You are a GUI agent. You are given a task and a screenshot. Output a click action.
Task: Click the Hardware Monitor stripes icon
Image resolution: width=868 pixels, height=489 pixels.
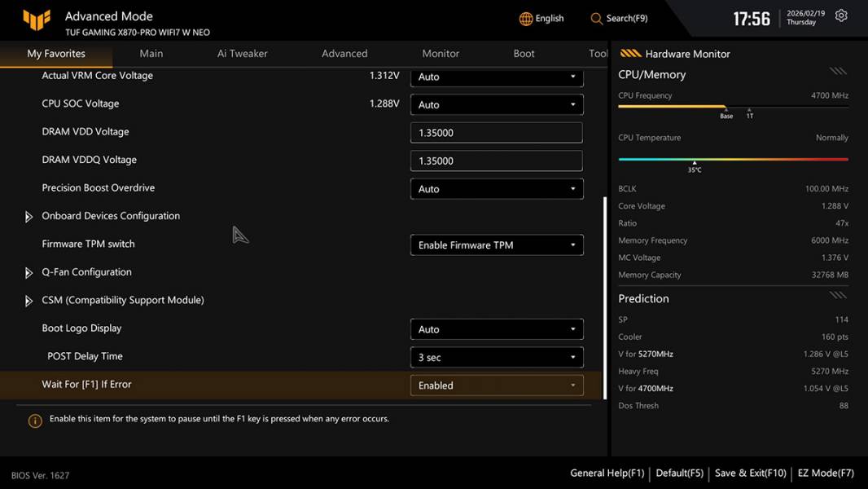pos(630,54)
